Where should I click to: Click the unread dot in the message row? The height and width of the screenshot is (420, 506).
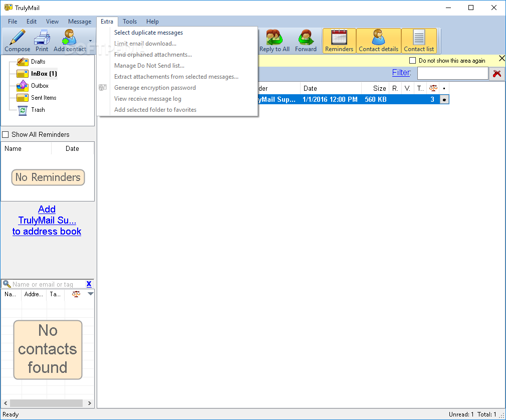pos(444,100)
